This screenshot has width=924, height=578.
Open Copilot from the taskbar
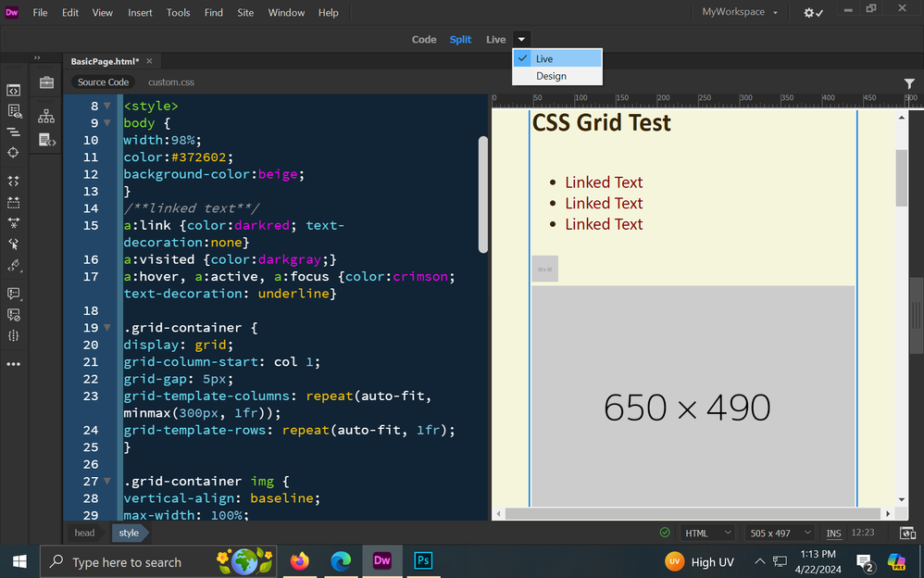coord(896,561)
